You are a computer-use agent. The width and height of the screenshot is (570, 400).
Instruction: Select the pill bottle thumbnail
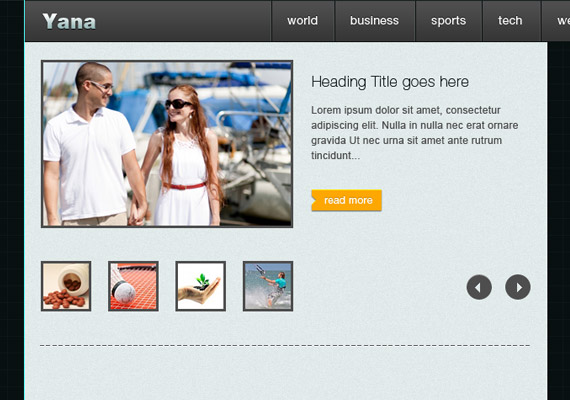(x=66, y=286)
